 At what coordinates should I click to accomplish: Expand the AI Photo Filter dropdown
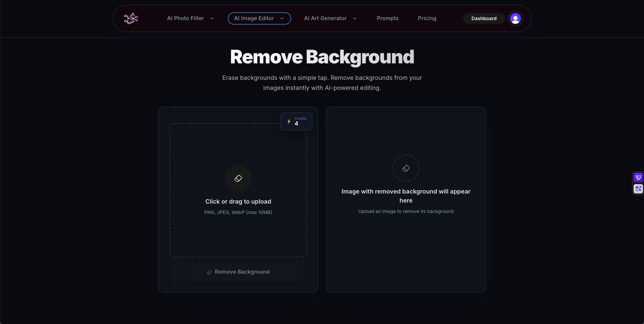(x=190, y=18)
